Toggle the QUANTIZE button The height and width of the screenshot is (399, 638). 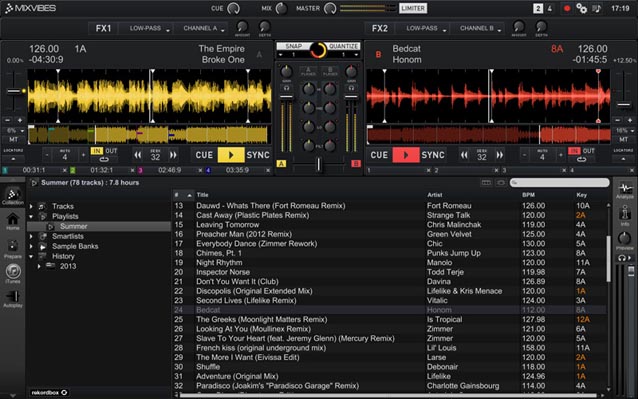point(343,46)
